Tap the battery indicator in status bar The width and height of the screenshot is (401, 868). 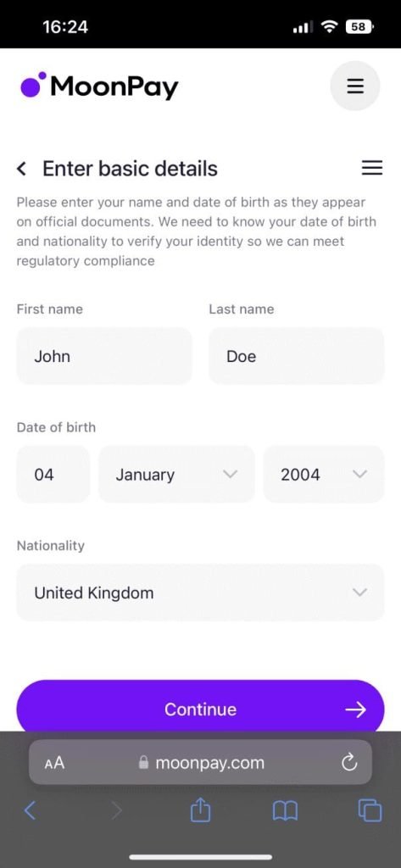pos(360,26)
